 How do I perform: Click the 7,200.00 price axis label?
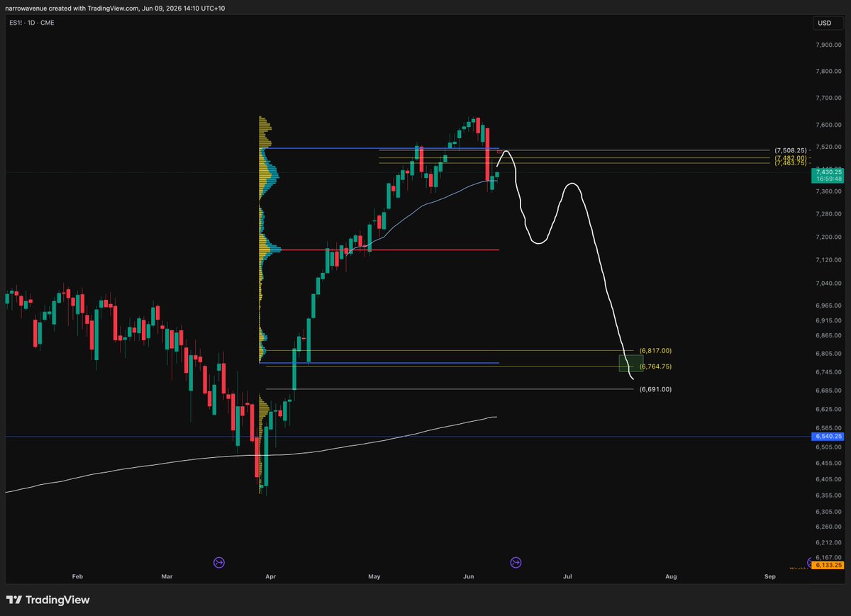point(828,237)
